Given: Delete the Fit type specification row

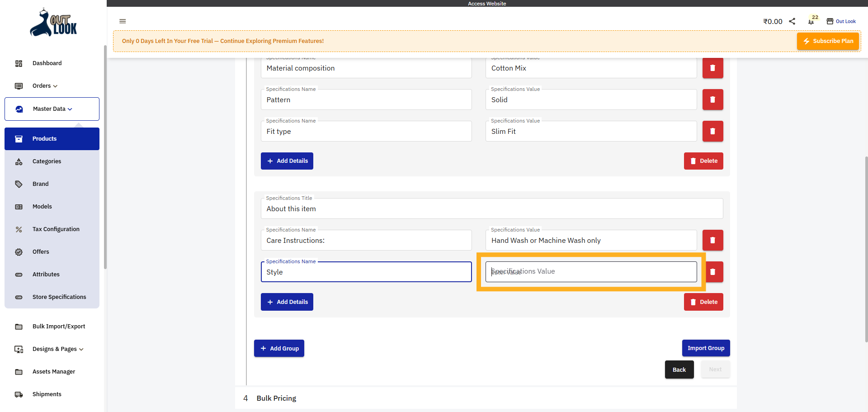Looking at the screenshot, I should (712, 131).
